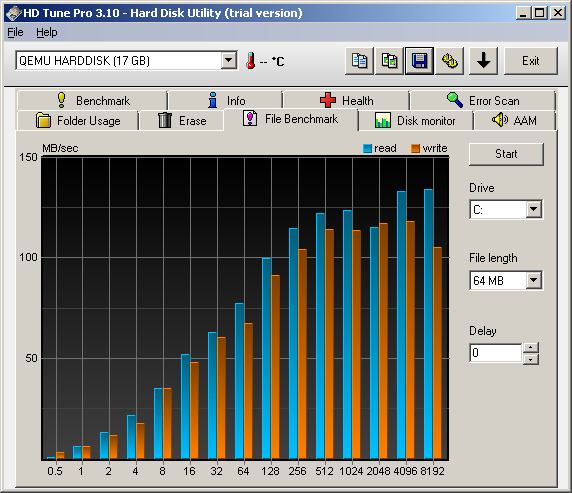
Task: Click the copy screenshot to clipboard icon
Action: [x=389, y=61]
